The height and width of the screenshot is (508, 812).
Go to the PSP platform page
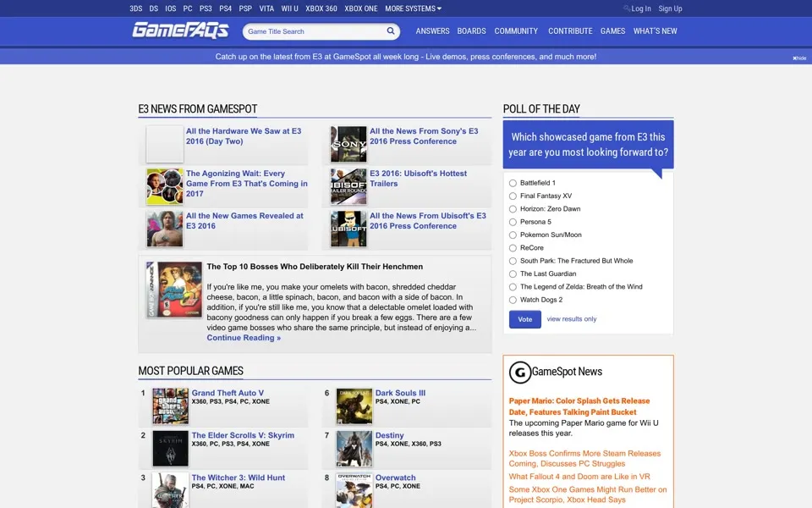coord(245,8)
